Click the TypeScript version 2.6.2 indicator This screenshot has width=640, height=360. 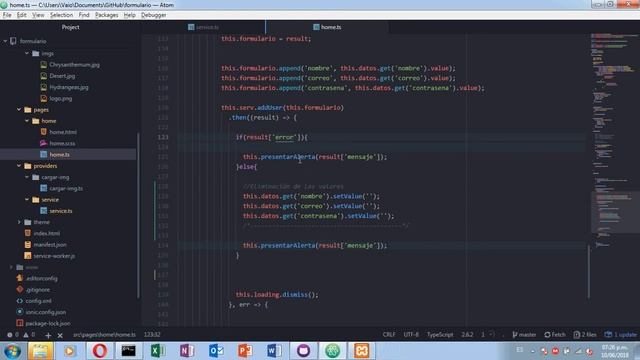[467, 335]
